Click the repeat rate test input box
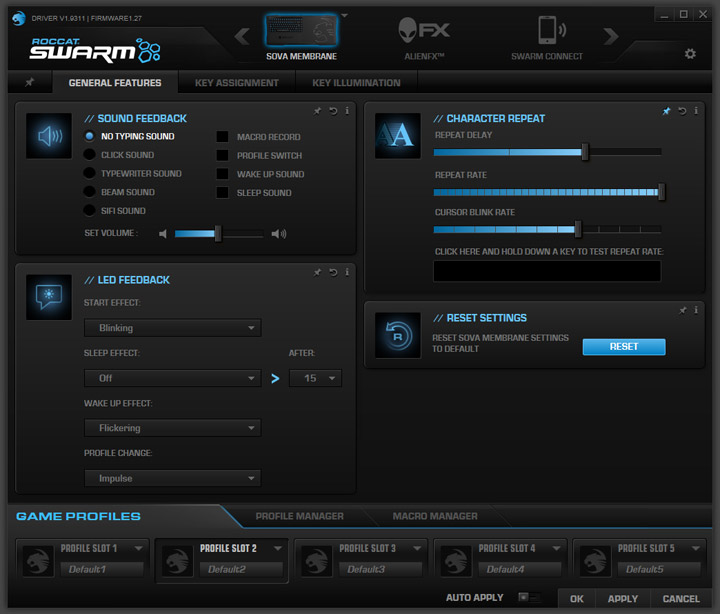720x614 pixels. click(547, 271)
